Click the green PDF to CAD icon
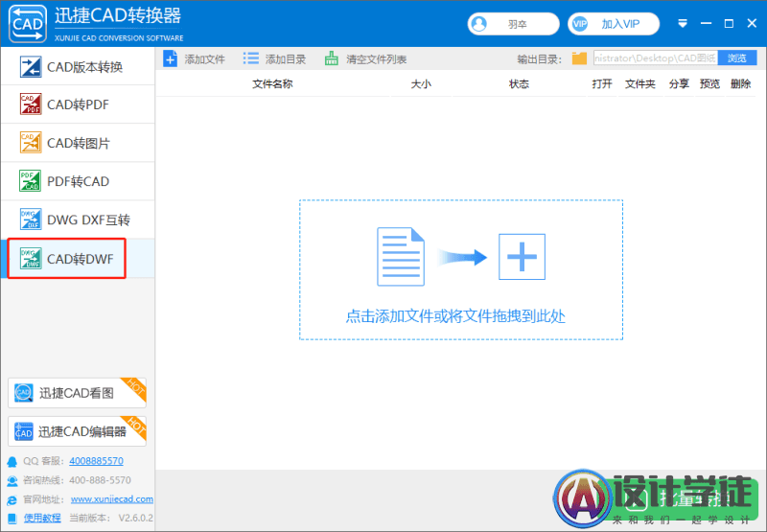 pyautogui.click(x=31, y=181)
